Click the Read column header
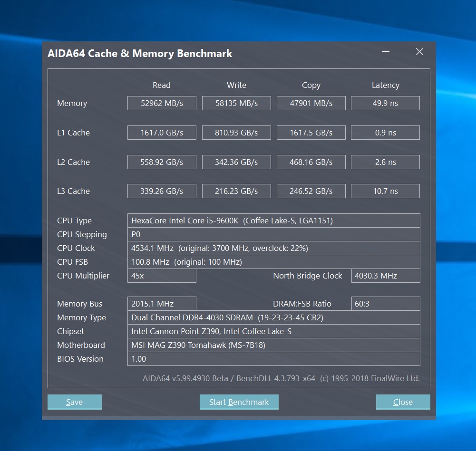The image size is (476, 451). (162, 85)
